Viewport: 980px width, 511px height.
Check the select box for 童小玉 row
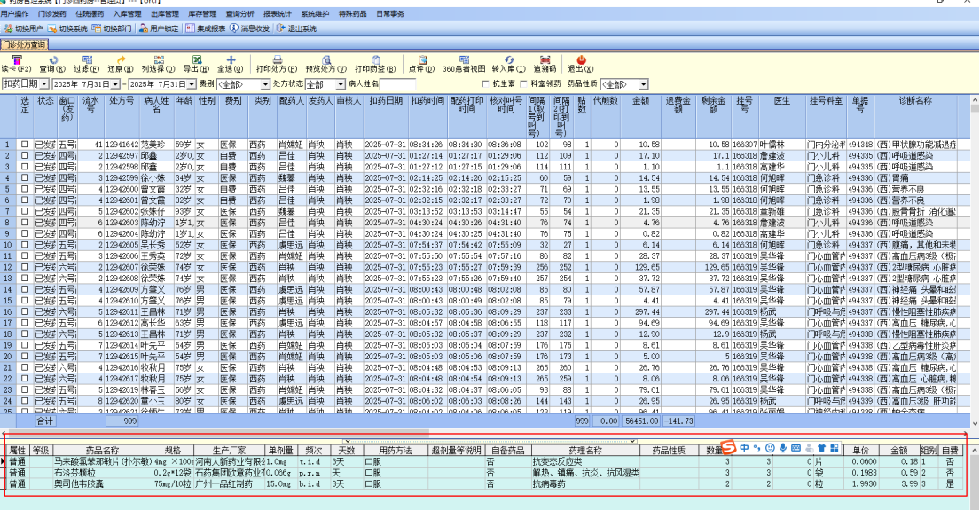click(25, 401)
